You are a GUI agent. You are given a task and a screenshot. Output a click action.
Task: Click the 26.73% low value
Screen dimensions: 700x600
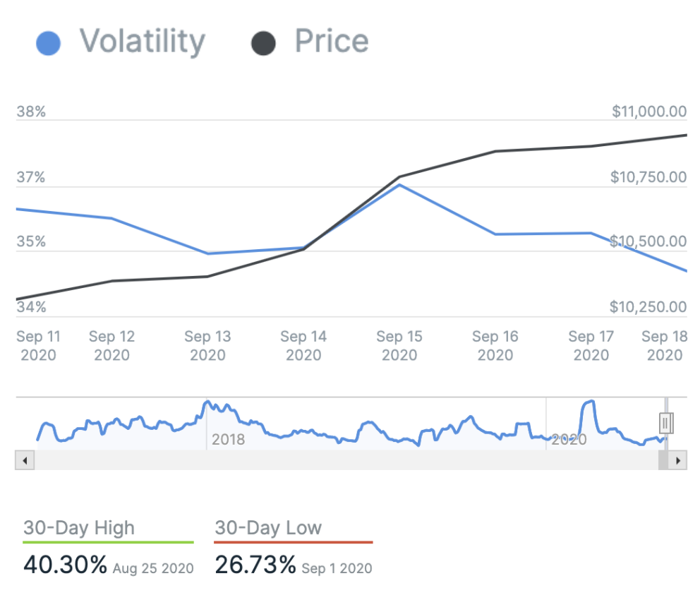pos(255,565)
